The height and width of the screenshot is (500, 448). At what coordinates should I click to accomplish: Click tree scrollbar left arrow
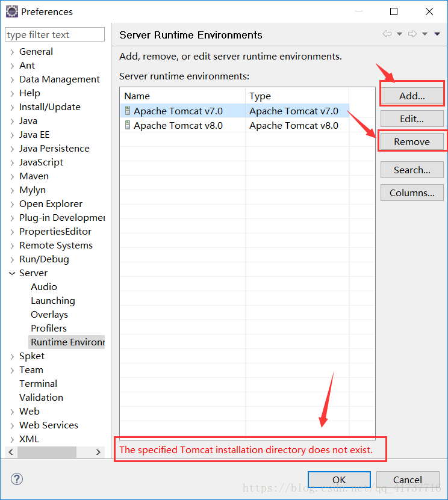click(11, 452)
